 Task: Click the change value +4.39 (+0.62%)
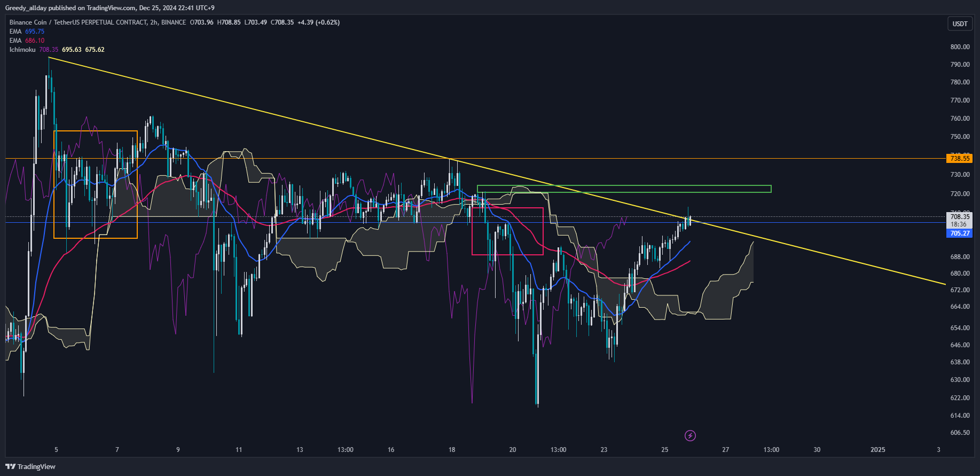point(319,22)
